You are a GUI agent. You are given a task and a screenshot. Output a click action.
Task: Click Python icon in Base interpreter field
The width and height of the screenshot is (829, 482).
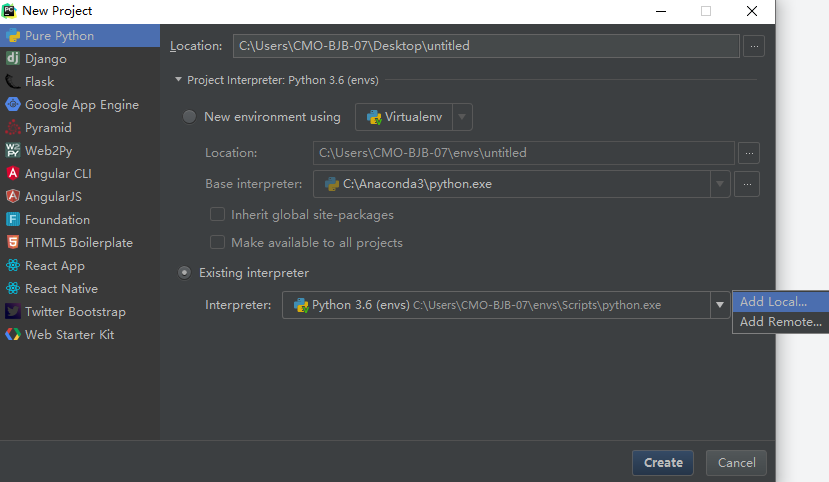(x=332, y=184)
